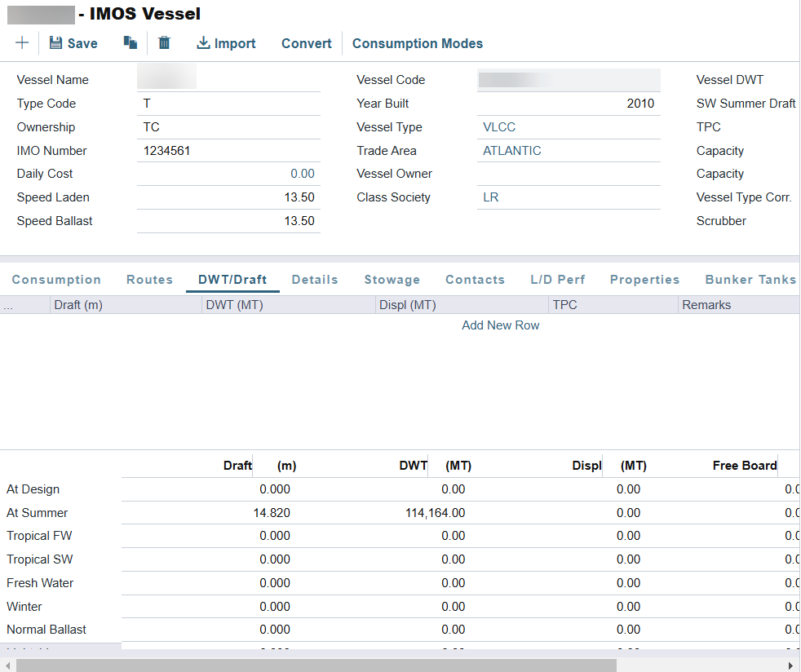Click the Draft (m) column header
Image resolution: width=801 pixels, height=672 pixels.
click(x=124, y=305)
